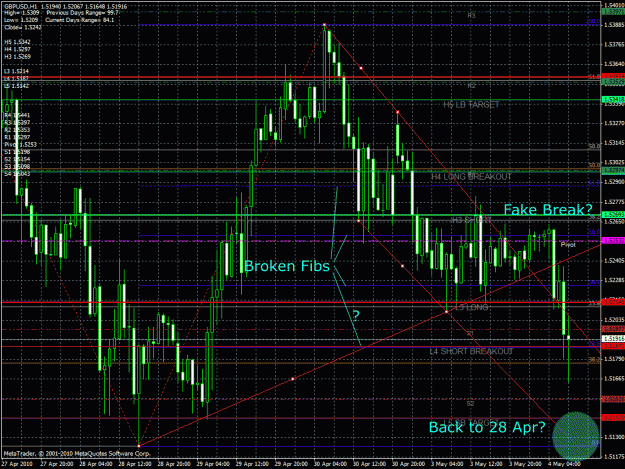Click the 'H3 1.5269' level label

(x=17, y=57)
